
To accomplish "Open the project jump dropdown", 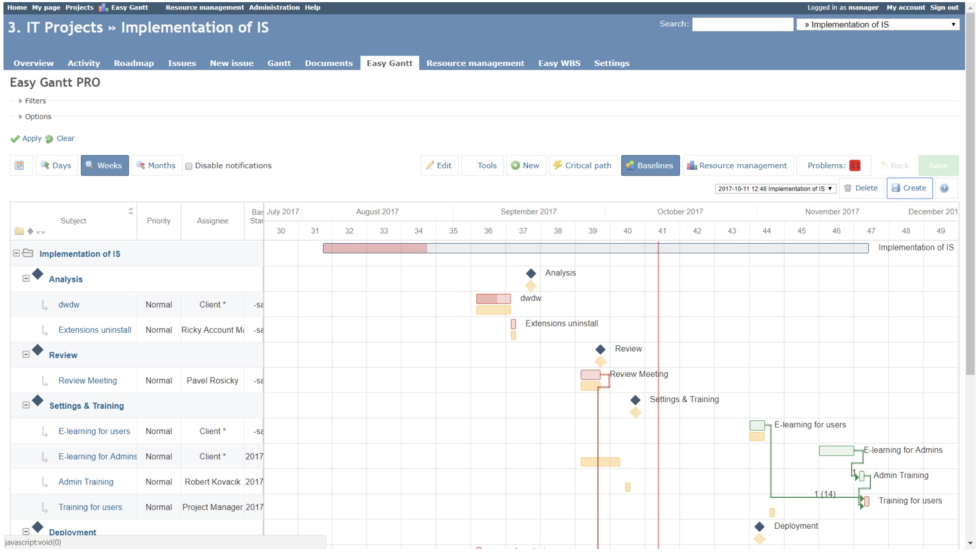I will (x=878, y=25).
